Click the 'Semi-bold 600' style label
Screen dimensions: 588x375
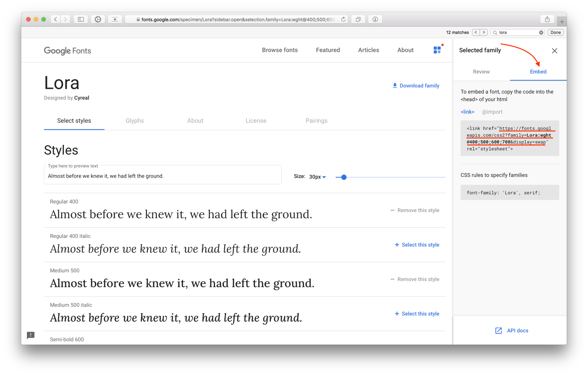67,339
